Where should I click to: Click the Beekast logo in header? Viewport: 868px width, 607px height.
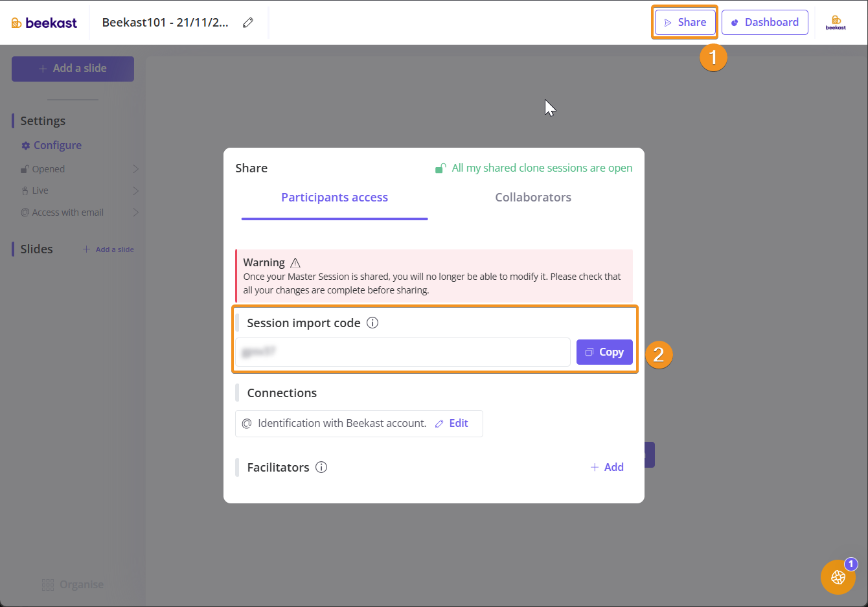tap(44, 23)
